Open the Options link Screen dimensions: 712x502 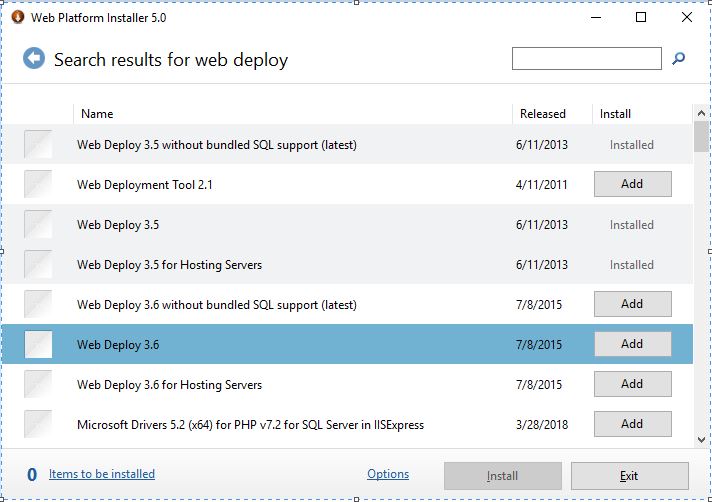click(388, 474)
